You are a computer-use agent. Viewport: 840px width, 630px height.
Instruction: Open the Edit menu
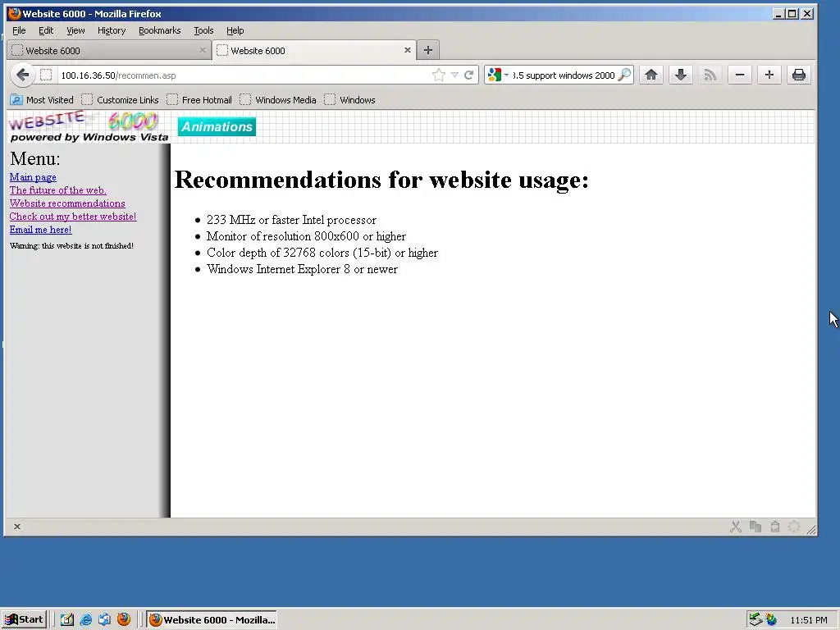click(x=46, y=30)
